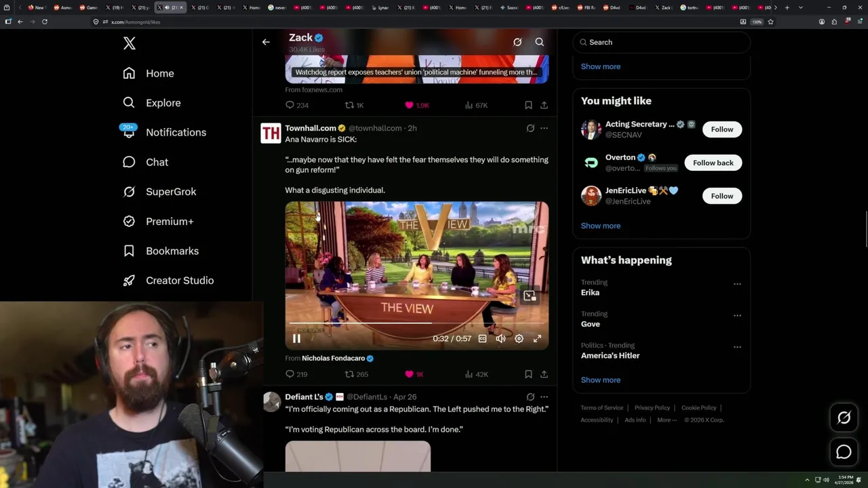The image size is (868, 488).
Task: Toggle captions on the video
Action: (x=482, y=338)
